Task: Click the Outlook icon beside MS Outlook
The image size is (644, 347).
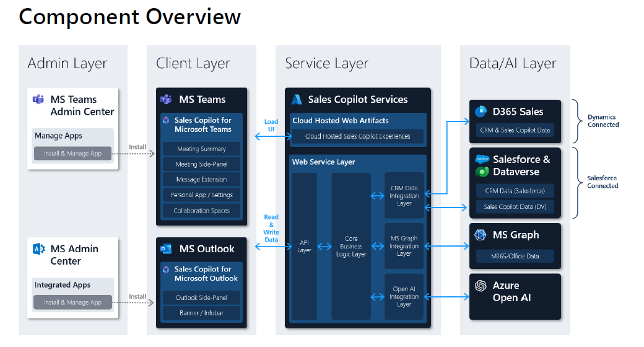Action: [166, 248]
